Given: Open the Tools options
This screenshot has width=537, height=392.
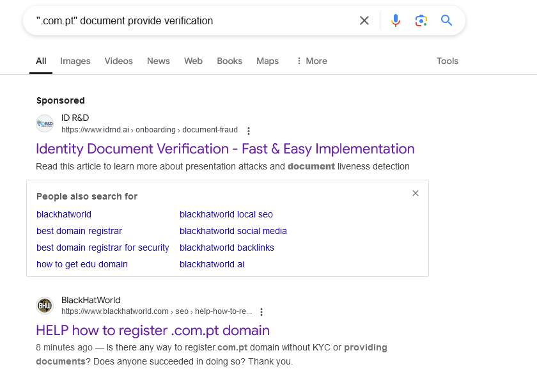Looking at the screenshot, I should (x=447, y=61).
